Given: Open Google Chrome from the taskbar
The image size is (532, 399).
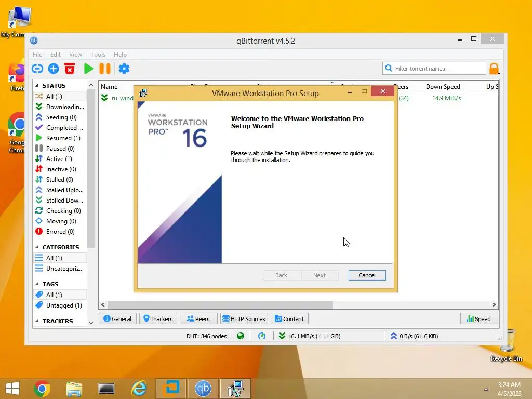Looking at the screenshot, I should [42, 389].
